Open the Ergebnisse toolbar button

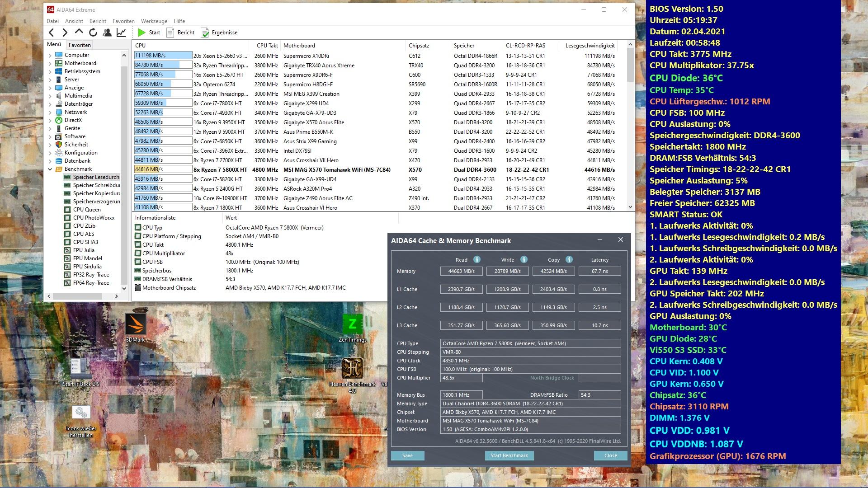pos(219,33)
